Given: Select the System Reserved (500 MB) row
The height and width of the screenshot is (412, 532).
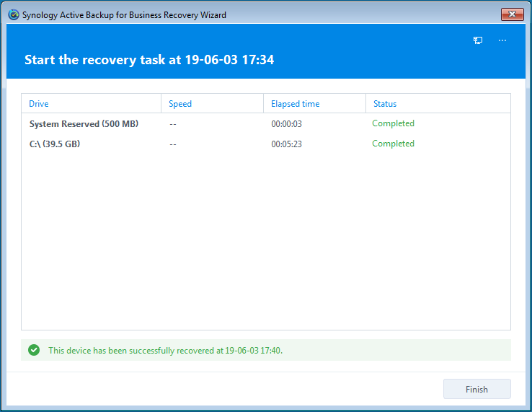Looking at the screenshot, I should (84, 124).
